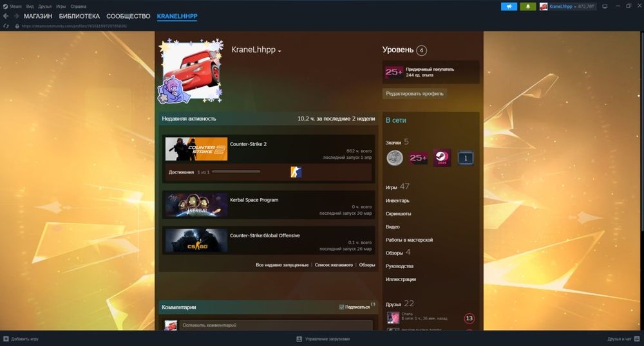The width and height of the screenshot is (644, 346).
Task: Click Все недавно запущенные link
Action: tap(282, 265)
